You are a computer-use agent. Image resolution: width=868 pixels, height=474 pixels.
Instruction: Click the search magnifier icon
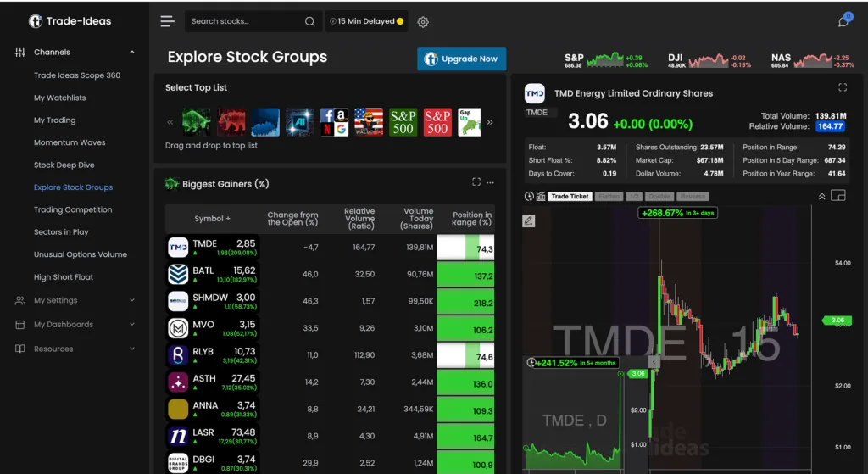[x=310, y=21]
